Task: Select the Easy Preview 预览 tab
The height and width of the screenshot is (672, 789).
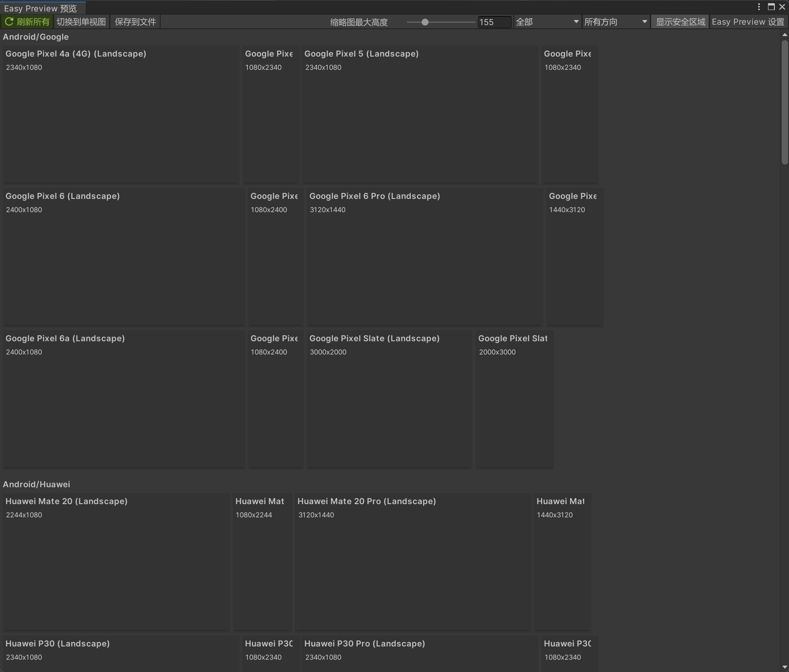Action: point(42,8)
